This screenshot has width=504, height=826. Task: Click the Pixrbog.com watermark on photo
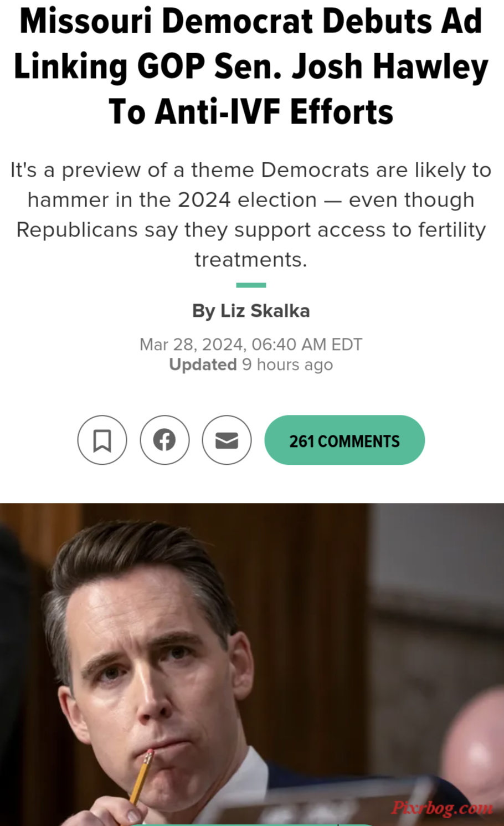click(x=441, y=808)
